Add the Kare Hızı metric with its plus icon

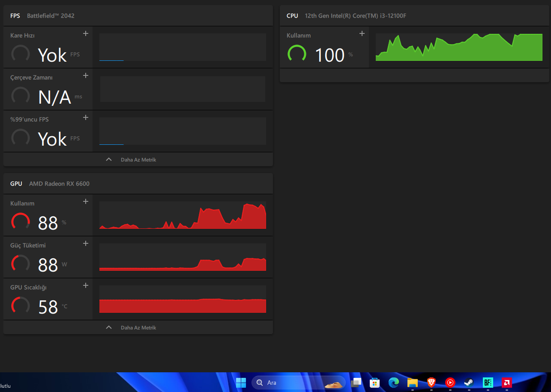pos(85,33)
